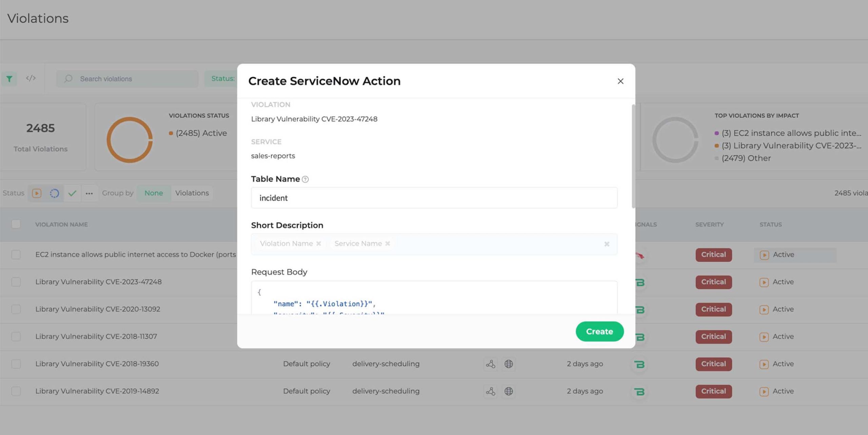This screenshot has width=868, height=435.
Task: Check the CVE-2018-11307 row checkbox
Action: [x=16, y=337]
